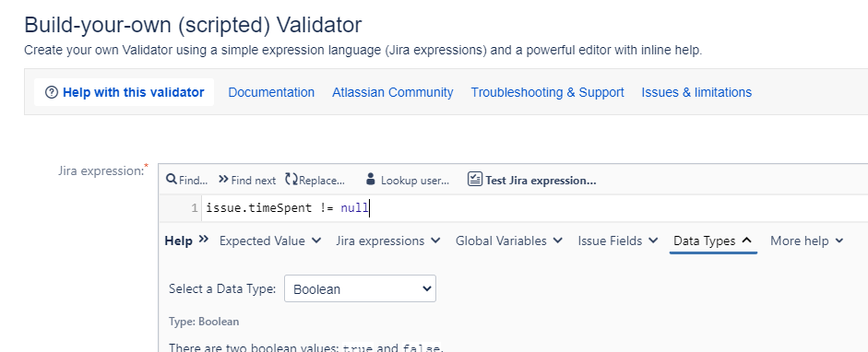
Task: Click the user silhouette icon
Action: [x=371, y=180]
